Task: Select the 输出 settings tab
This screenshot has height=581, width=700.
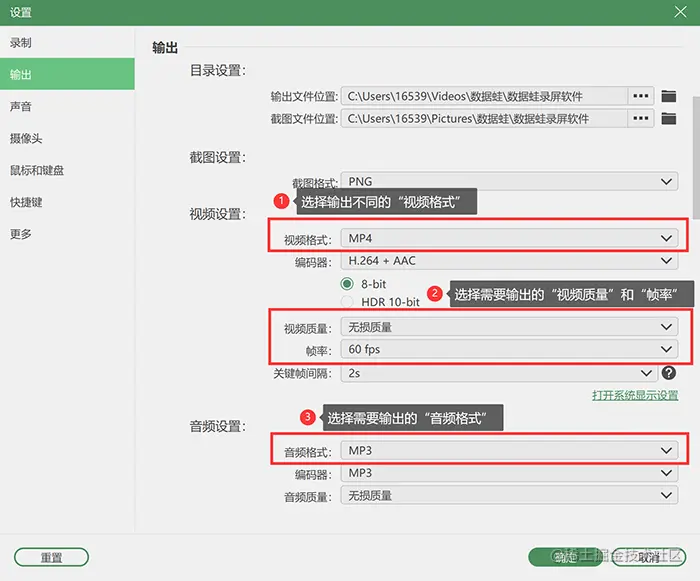Action: 67,74
